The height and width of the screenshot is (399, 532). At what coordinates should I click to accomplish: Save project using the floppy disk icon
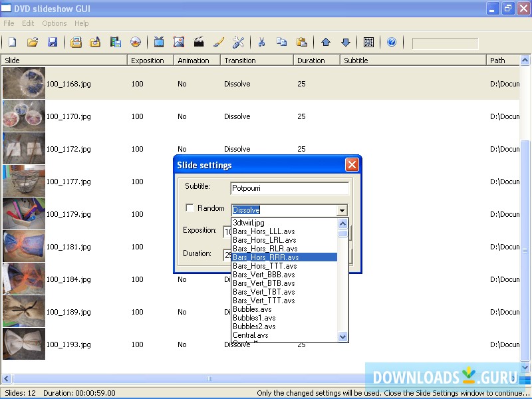[53, 43]
